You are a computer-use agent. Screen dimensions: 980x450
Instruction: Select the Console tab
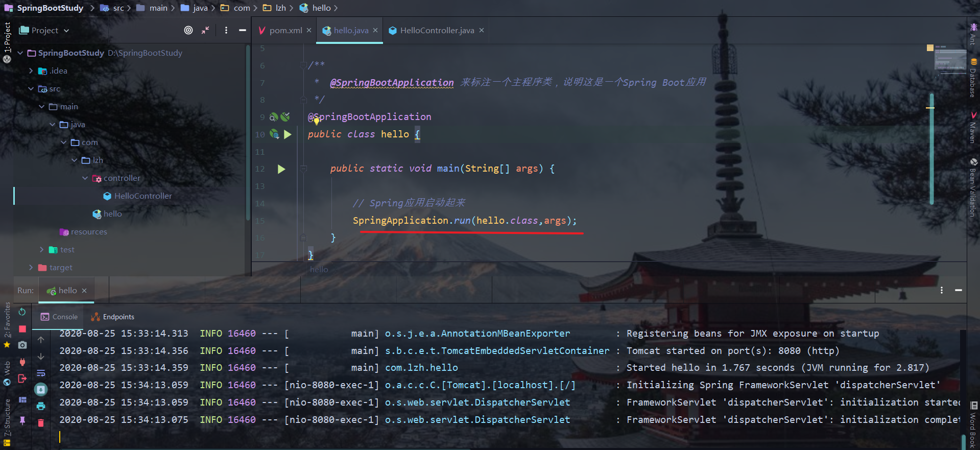coord(59,317)
